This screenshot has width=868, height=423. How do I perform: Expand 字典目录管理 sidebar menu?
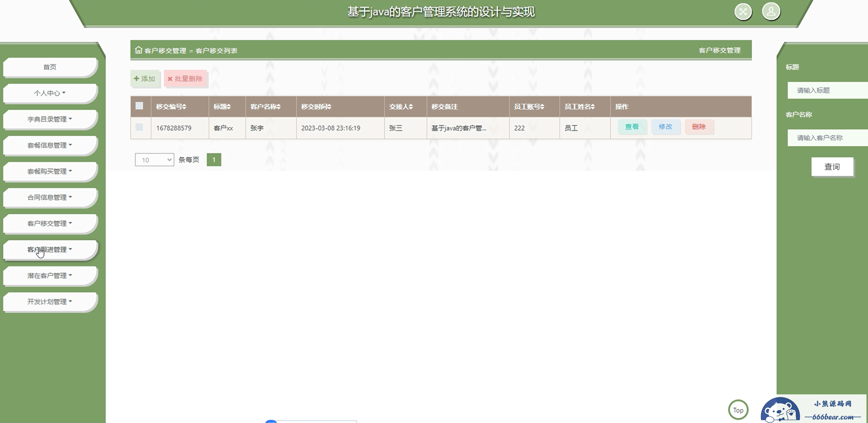(50, 119)
